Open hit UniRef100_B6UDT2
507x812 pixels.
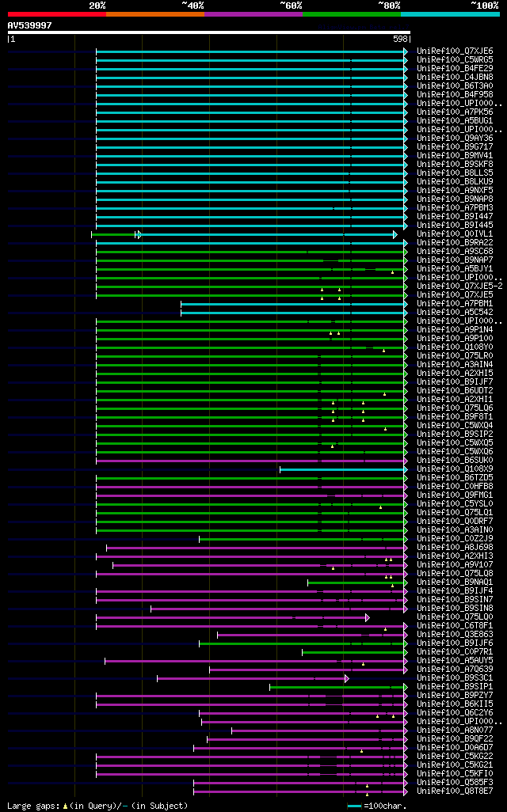[x=456, y=391]
